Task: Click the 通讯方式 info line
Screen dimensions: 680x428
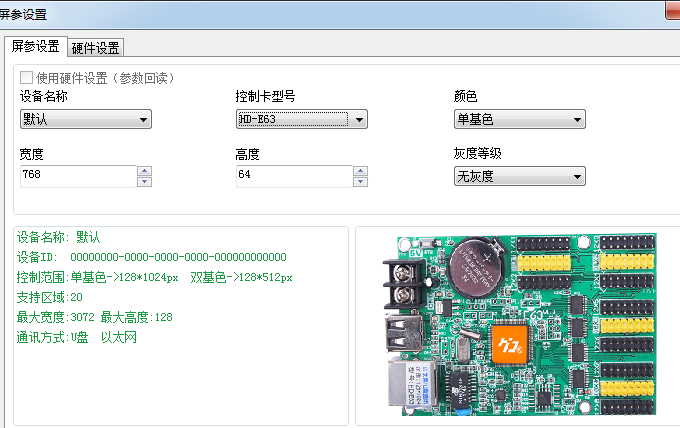Action: click(x=76, y=337)
